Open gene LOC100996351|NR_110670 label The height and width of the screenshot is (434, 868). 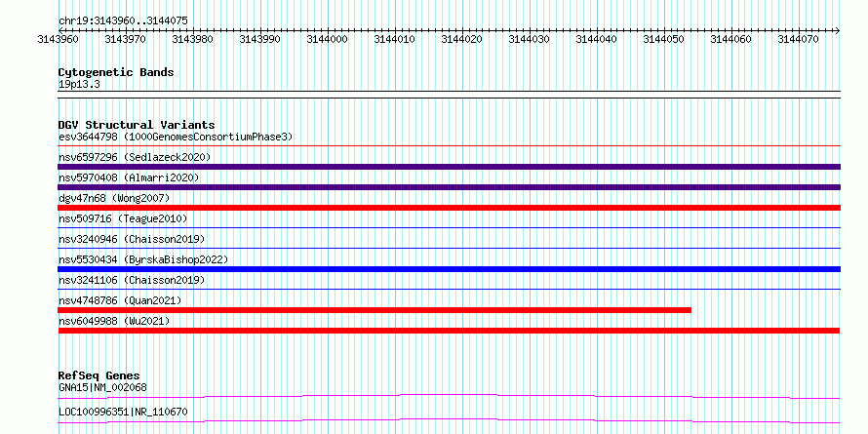123,412
